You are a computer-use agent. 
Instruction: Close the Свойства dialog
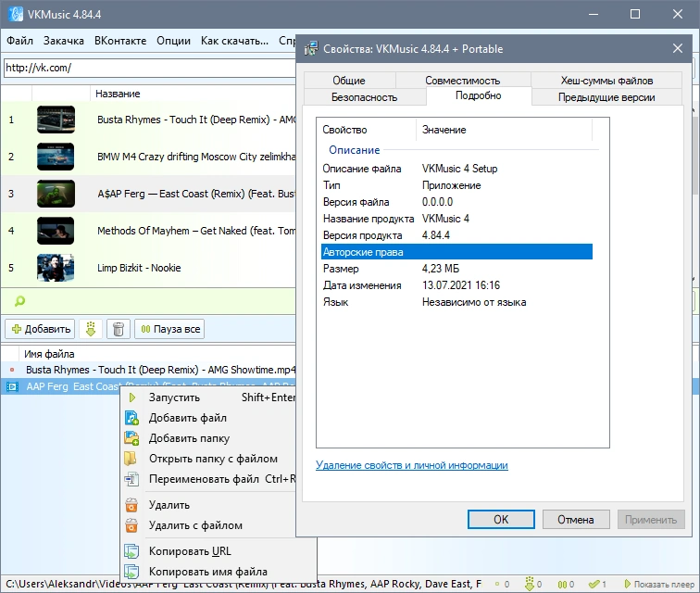coord(678,48)
